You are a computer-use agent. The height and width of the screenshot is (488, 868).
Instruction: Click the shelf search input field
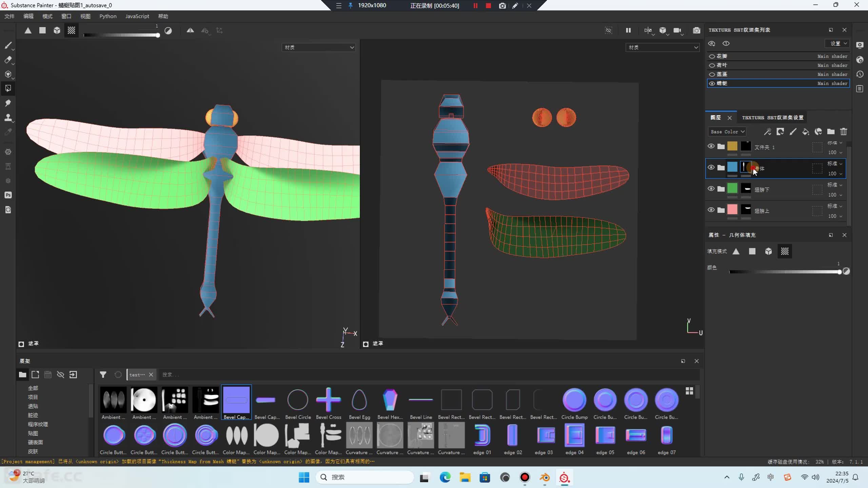click(429, 374)
